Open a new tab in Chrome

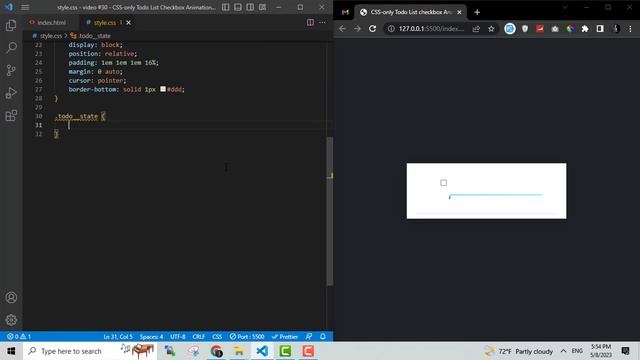click(477, 12)
